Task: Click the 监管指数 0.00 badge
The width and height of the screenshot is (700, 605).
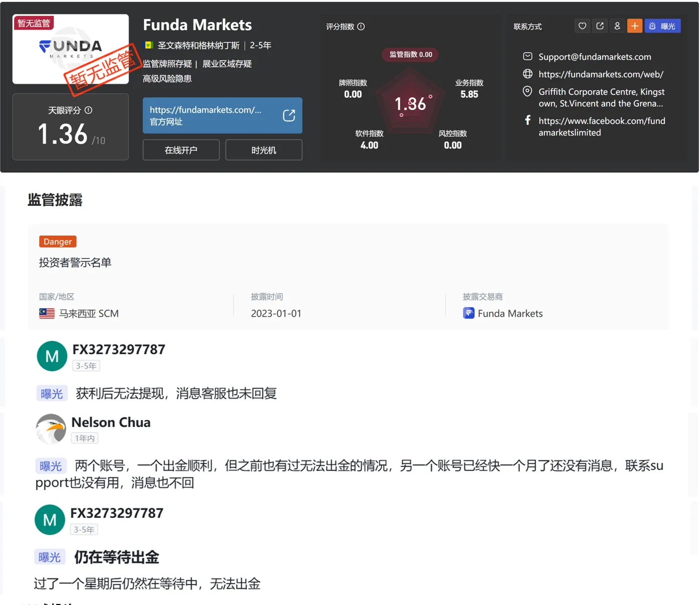Action: pos(410,55)
